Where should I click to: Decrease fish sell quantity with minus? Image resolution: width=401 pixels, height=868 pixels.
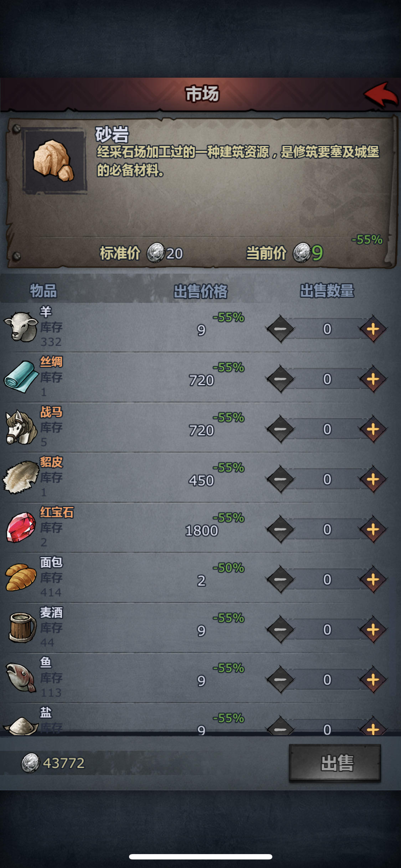[281, 680]
